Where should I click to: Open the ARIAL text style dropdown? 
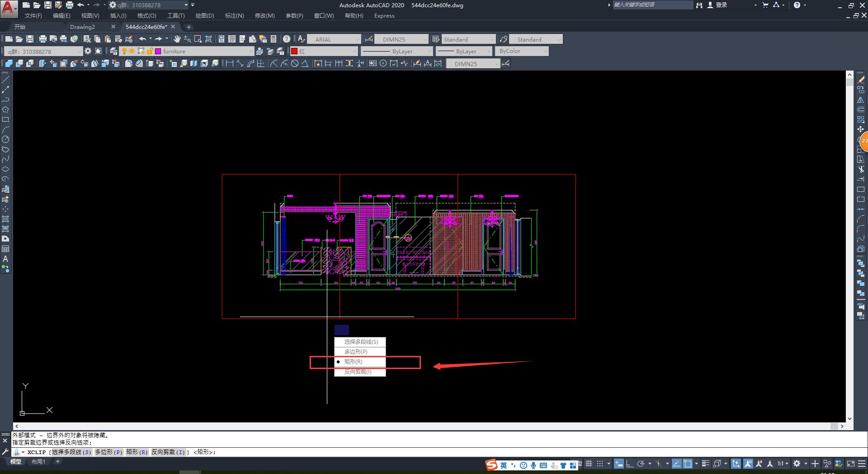[x=357, y=40]
